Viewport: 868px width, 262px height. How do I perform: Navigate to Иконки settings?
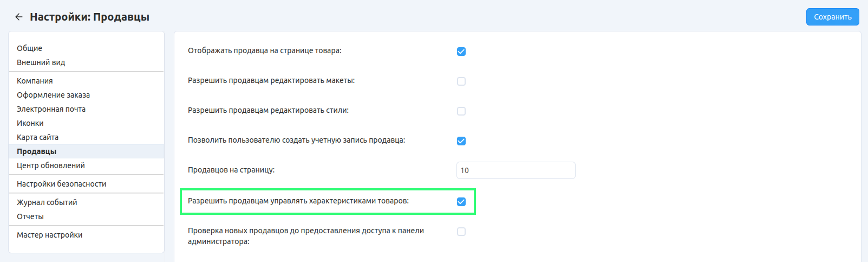[x=30, y=123]
